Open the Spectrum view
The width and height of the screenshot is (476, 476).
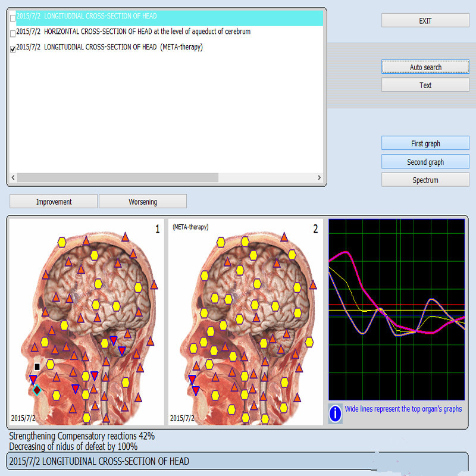[425, 180]
